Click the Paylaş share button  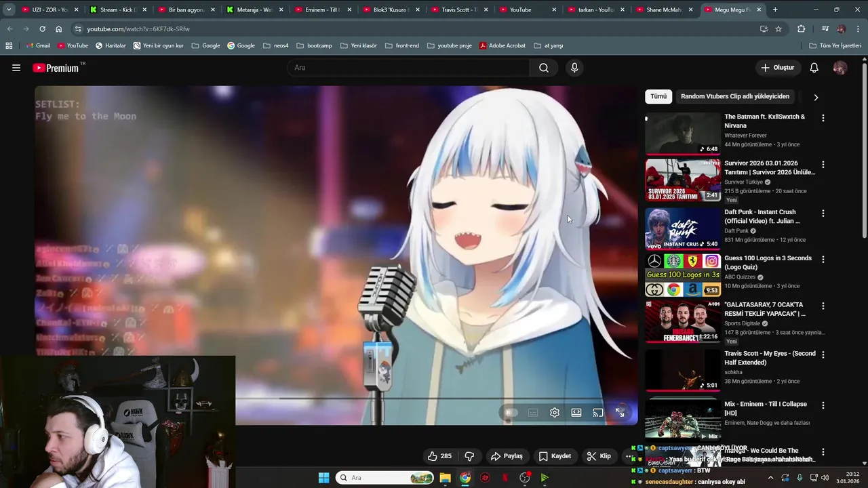tap(507, 456)
